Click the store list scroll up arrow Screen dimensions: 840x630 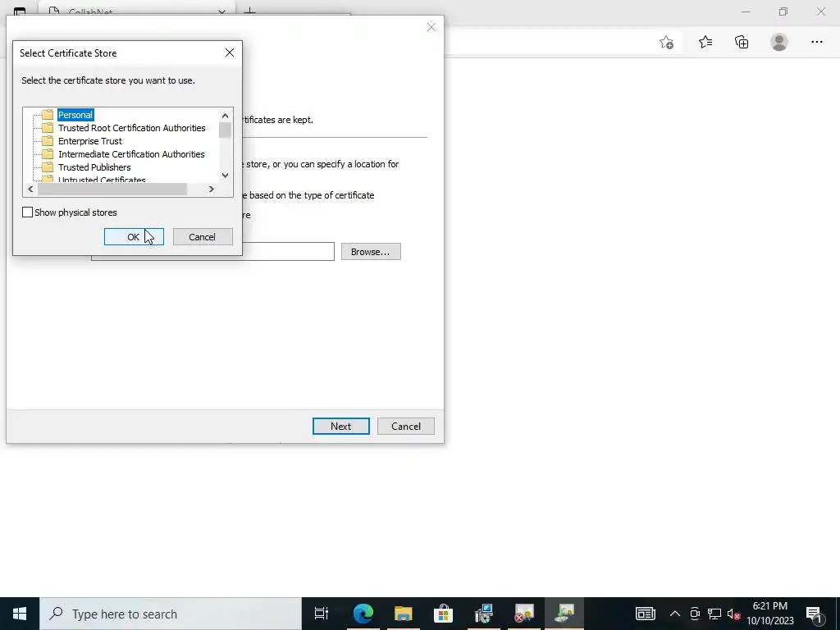[225, 115]
